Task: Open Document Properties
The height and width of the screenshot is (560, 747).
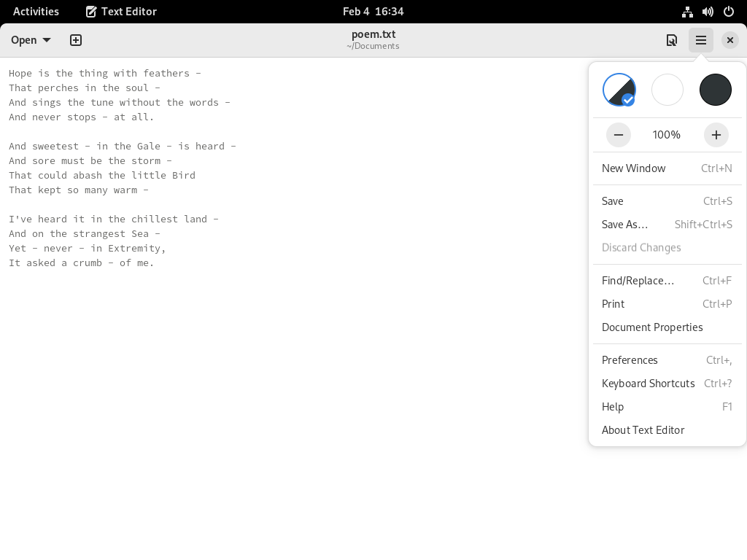Action: [x=667, y=327]
